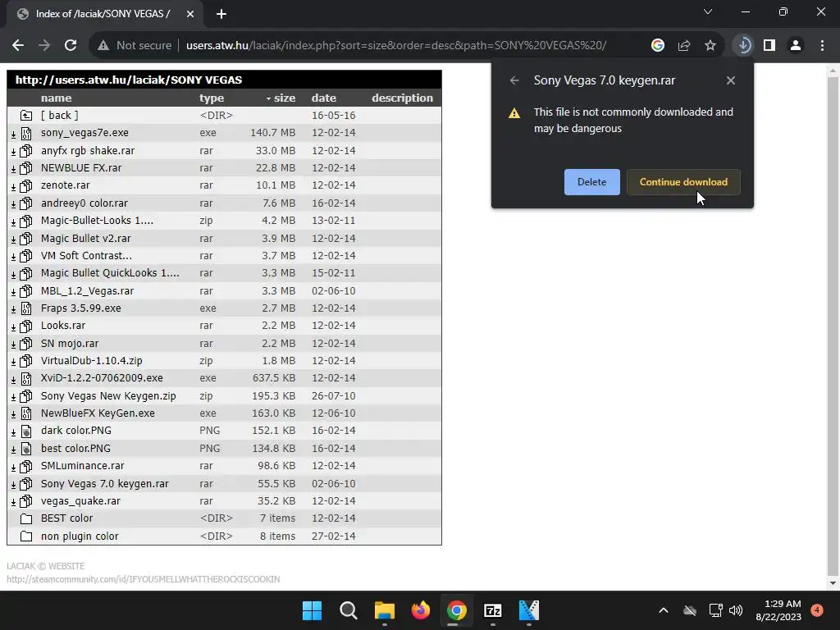This screenshot has height=630, width=840.
Task: Click exe icon beside XviD-1.2.2-07062009.exe
Action: (25, 378)
